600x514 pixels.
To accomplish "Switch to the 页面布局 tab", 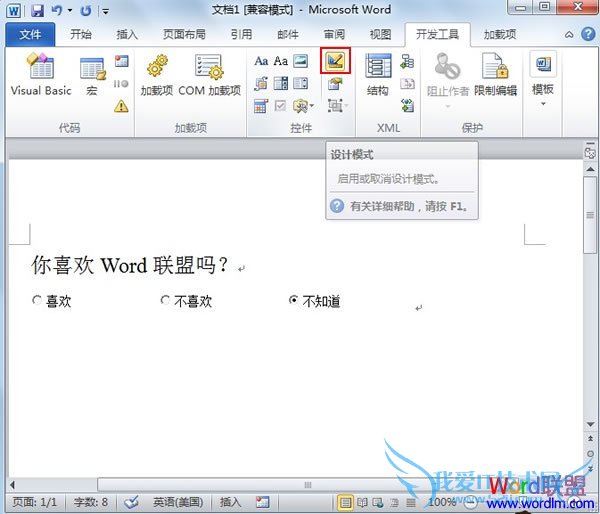I will tap(184, 34).
